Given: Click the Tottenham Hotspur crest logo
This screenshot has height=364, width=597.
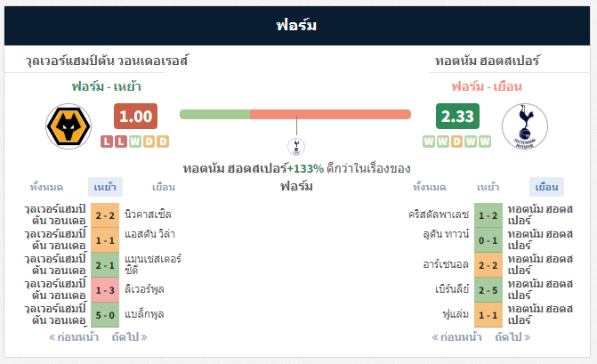Looking at the screenshot, I should [x=525, y=126].
